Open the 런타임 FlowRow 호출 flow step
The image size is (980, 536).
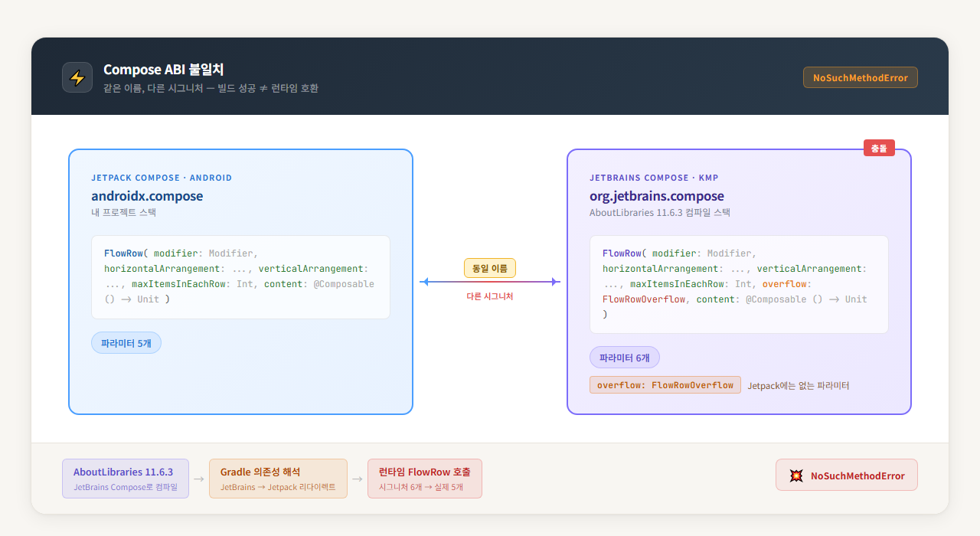tap(425, 479)
